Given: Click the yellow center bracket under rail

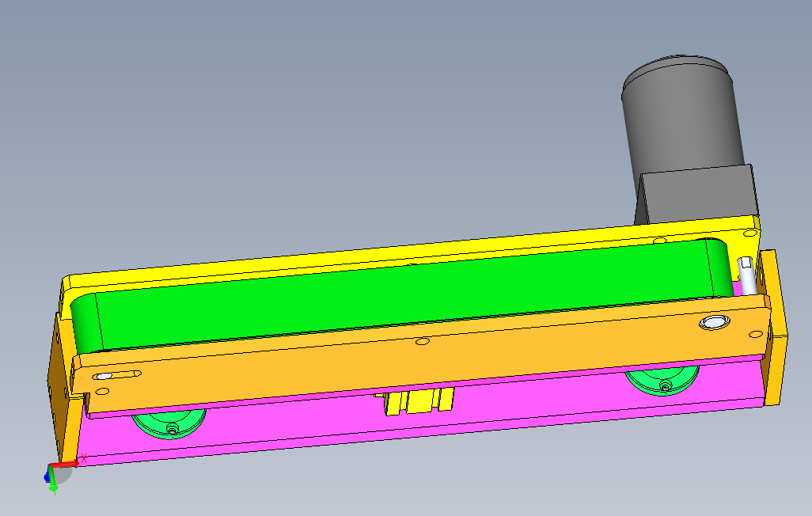Looking at the screenshot, I should click(419, 401).
